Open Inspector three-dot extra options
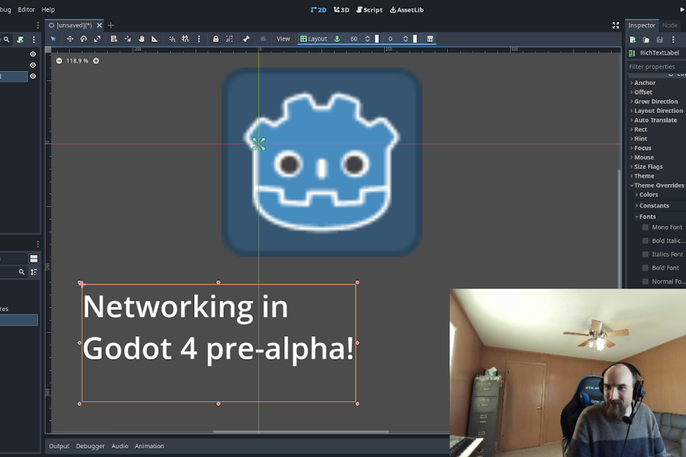The width and height of the screenshot is (686, 457). [x=673, y=40]
